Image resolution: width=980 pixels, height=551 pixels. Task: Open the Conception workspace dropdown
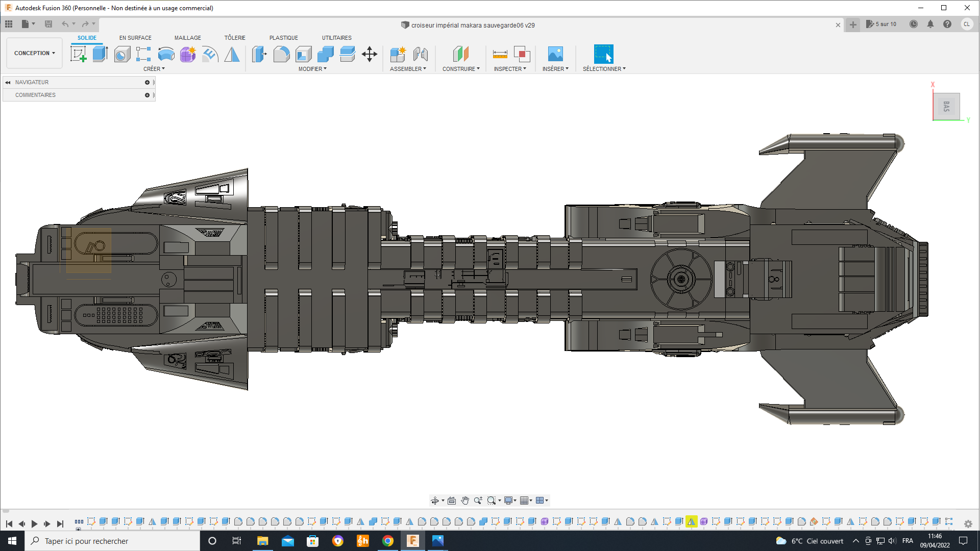[x=34, y=53]
